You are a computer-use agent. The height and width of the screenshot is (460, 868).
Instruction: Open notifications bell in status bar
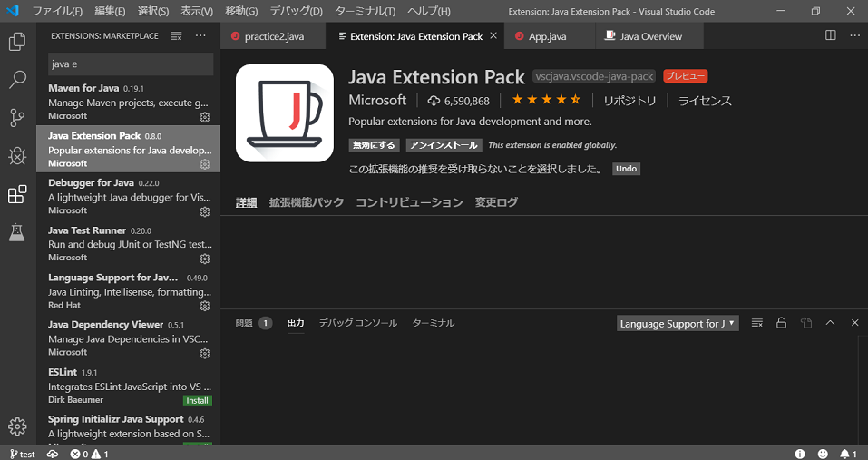click(x=848, y=454)
